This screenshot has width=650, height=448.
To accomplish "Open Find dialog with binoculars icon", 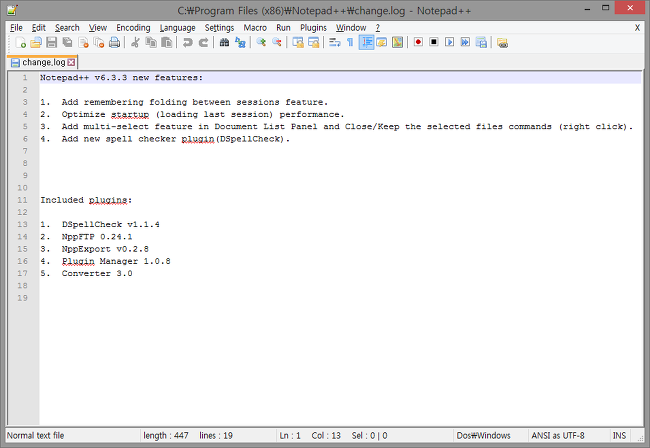I will click(x=224, y=43).
